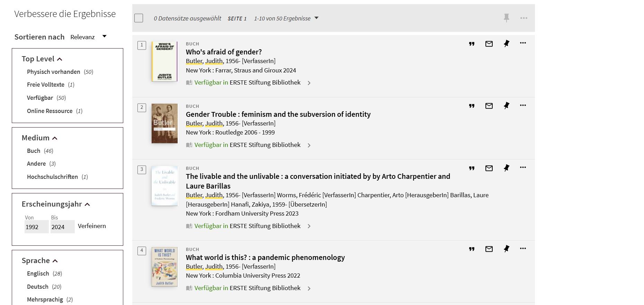Tick the select-all records checkbox
644x305 pixels.
(138, 18)
